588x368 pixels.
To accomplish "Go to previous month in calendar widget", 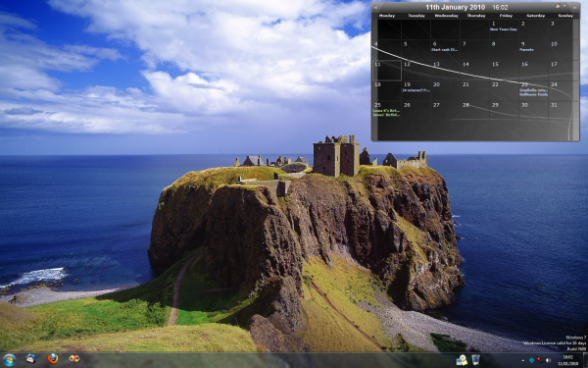I will 375,8.
